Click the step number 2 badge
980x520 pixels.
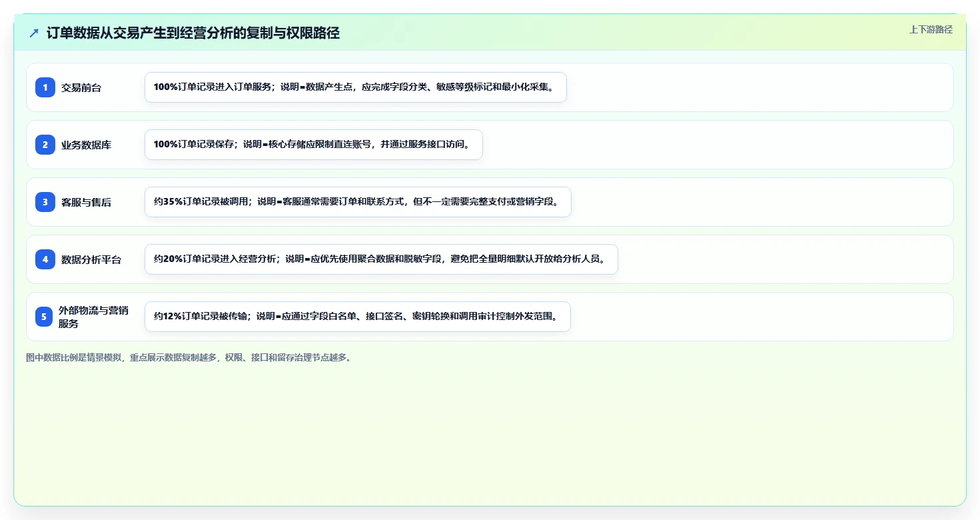45,145
